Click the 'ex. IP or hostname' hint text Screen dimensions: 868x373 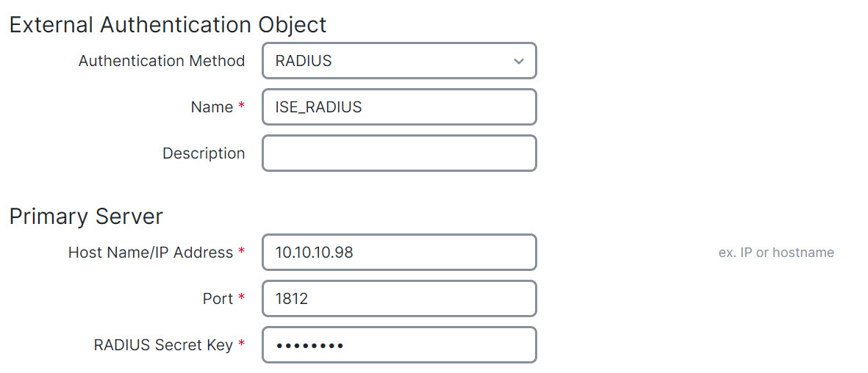click(776, 253)
